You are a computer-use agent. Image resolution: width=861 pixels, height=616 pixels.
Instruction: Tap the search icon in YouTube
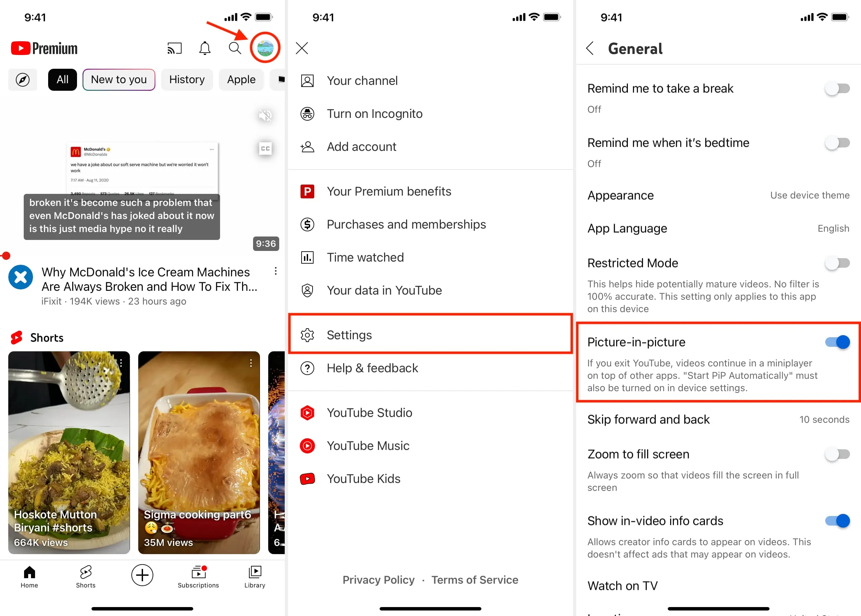coord(235,48)
